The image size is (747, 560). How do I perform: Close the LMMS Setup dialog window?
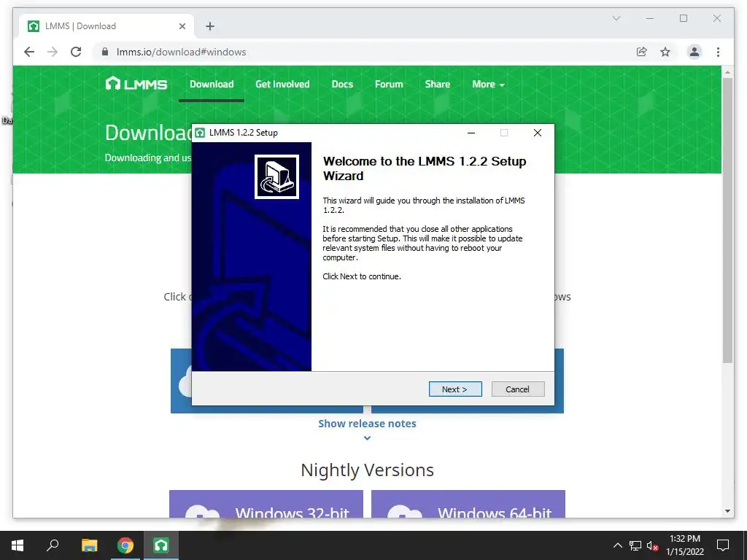click(x=538, y=133)
